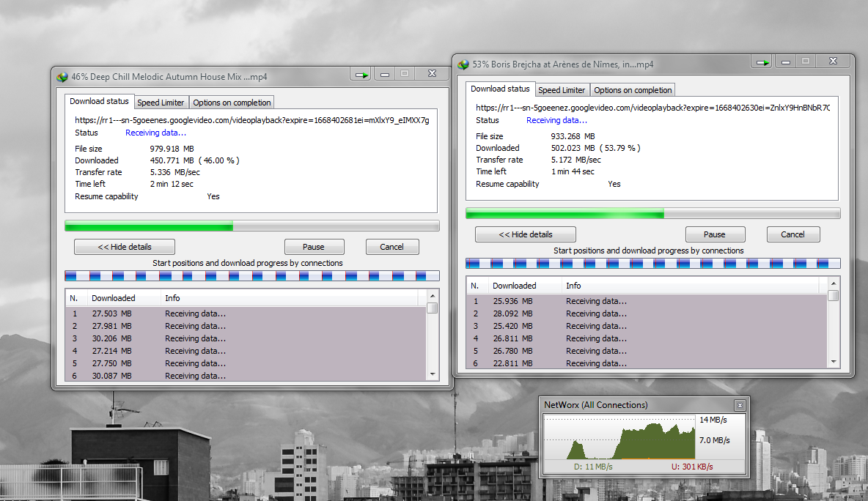Click the NetWorx traffic graph

(619, 437)
